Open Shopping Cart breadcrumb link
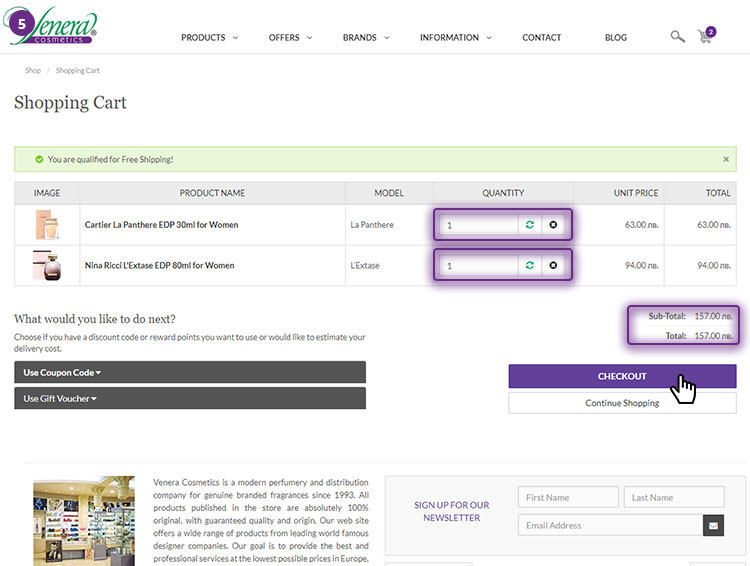Image resolution: width=750 pixels, height=566 pixels. pyautogui.click(x=77, y=70)
